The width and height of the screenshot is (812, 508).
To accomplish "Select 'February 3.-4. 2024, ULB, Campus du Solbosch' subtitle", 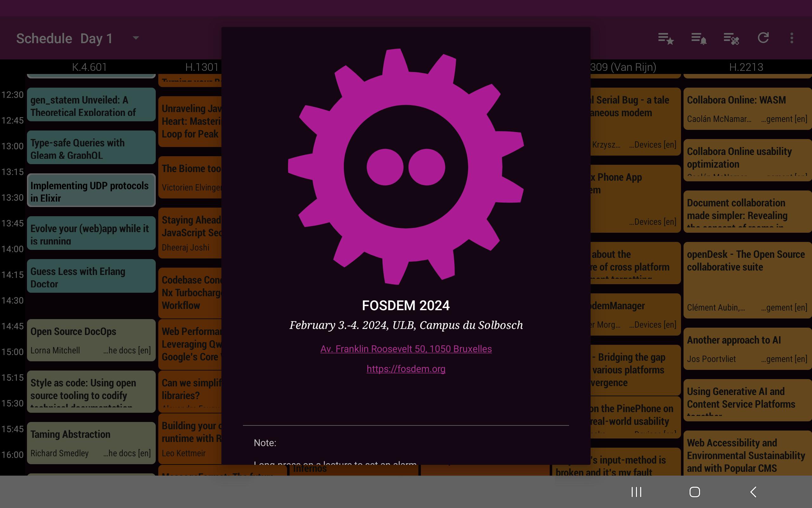I will (x=406, y=325).
